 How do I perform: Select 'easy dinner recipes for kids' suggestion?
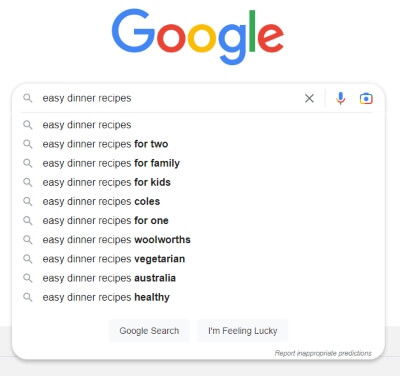click(198, 182)
